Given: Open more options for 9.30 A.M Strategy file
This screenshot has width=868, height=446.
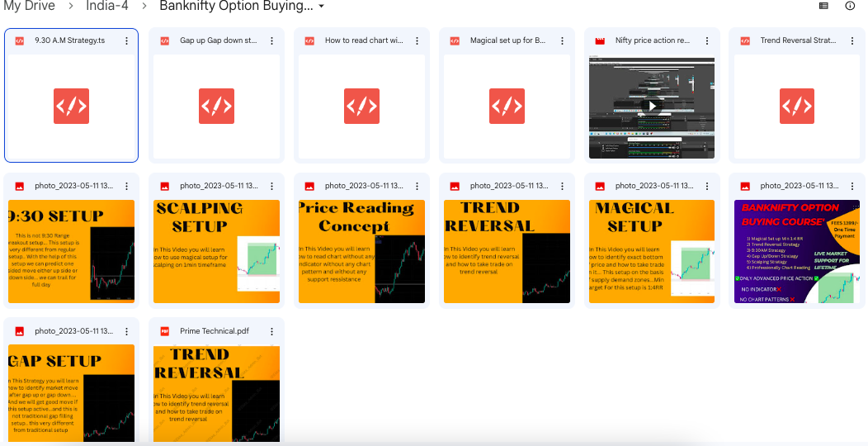Looking at the screenshot, I should tap(126, 40).
